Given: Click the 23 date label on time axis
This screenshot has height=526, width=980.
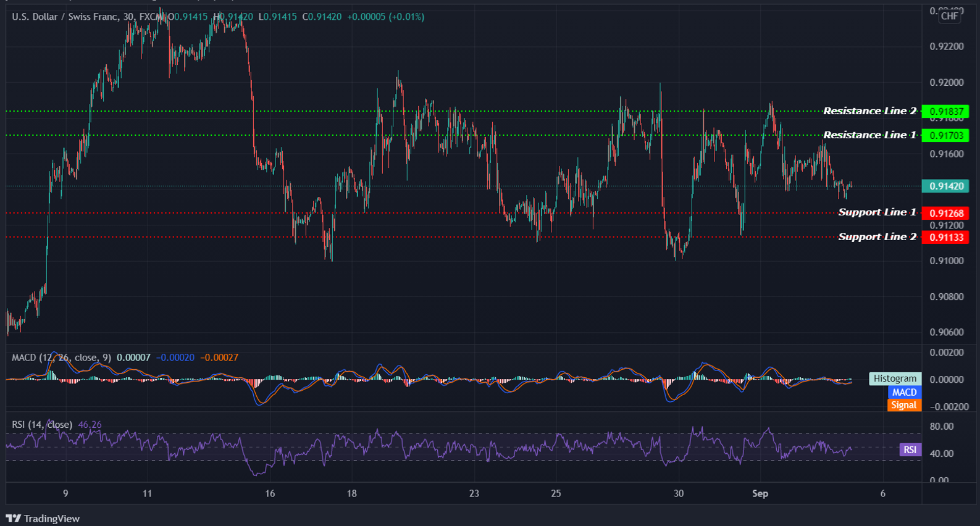Looking at the screenshot, I should [x=474, y=493].
